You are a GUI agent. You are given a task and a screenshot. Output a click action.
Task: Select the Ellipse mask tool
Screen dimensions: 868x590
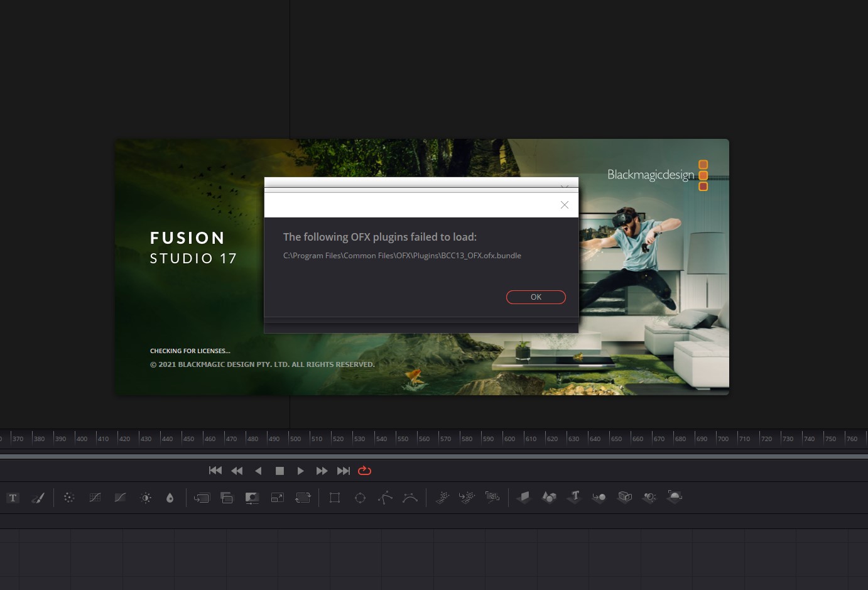[x=360, y=498]
